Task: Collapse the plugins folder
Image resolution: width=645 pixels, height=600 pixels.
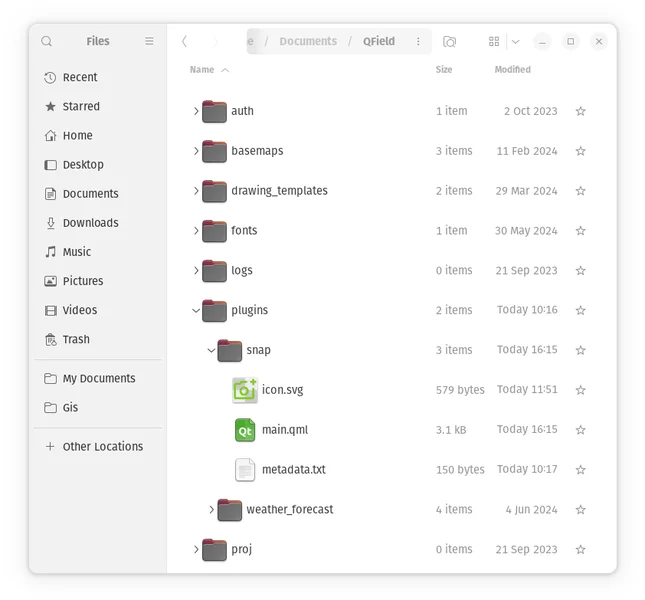Action: (x=196, y=310)
